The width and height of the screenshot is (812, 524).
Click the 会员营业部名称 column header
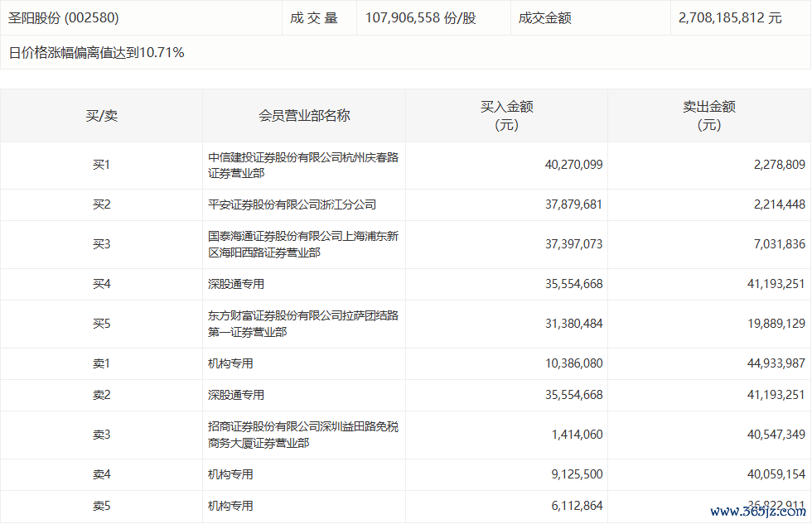(x=304, y=116)
